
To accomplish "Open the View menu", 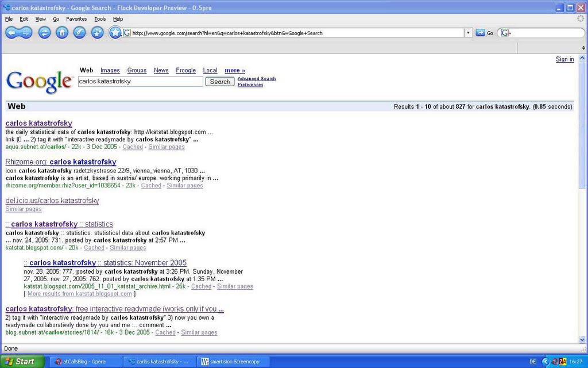I will 41,19.
